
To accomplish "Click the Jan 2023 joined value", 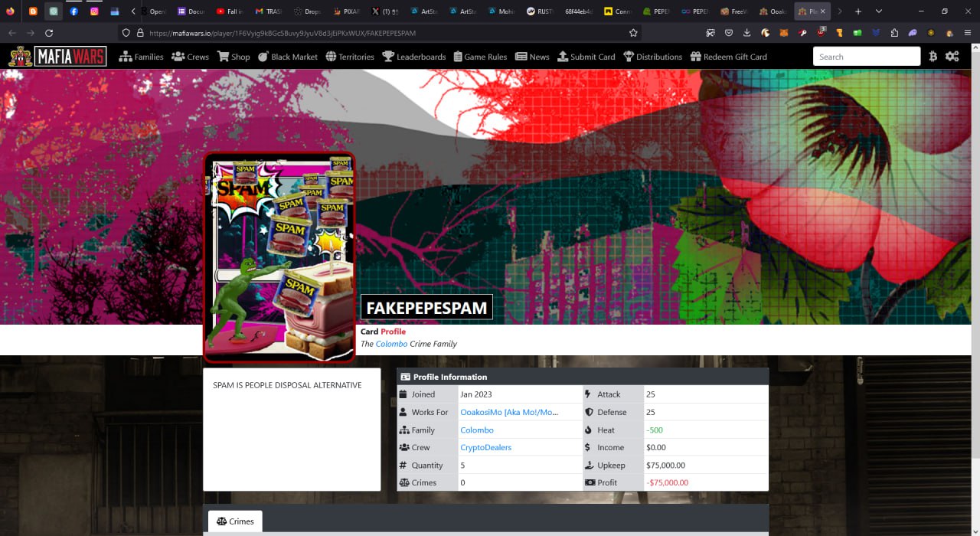I will [x=475, y=394].
